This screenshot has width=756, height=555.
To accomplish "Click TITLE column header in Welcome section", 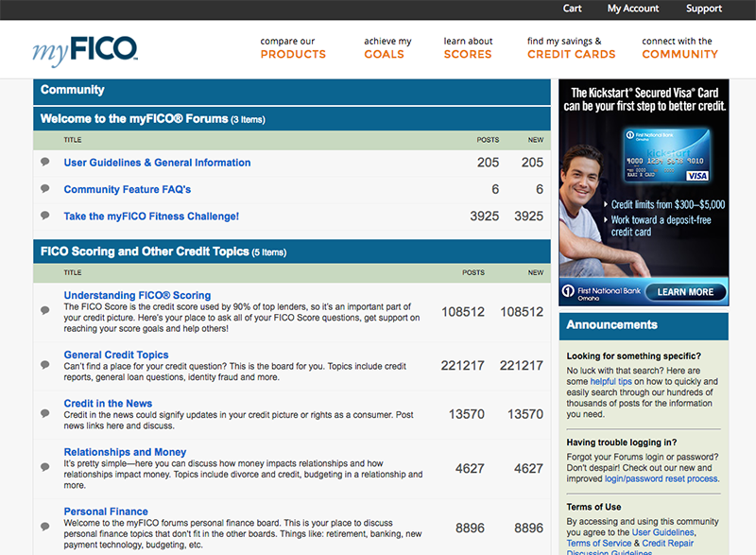I will [x=73, y=140].
